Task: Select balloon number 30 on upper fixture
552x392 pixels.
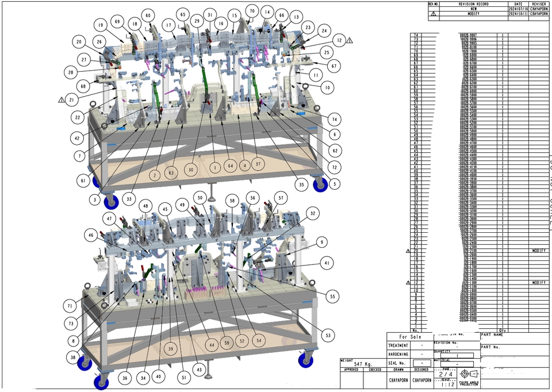Action: (189, 169)
